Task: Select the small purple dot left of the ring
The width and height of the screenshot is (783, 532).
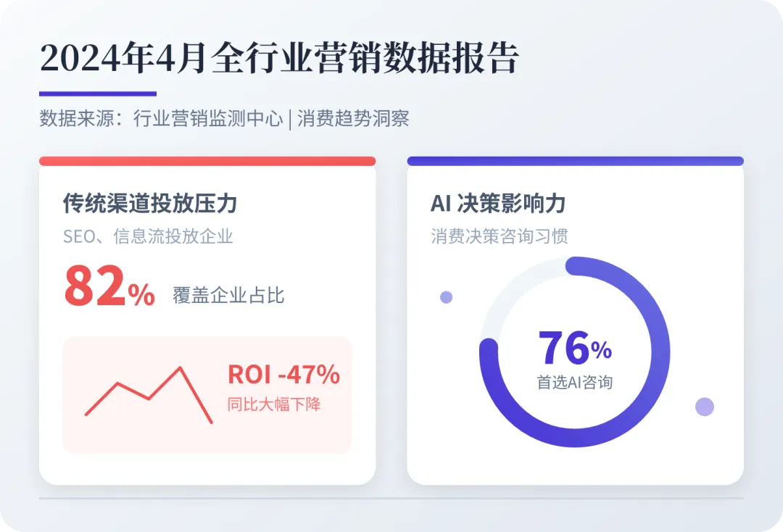Action: 446,297
